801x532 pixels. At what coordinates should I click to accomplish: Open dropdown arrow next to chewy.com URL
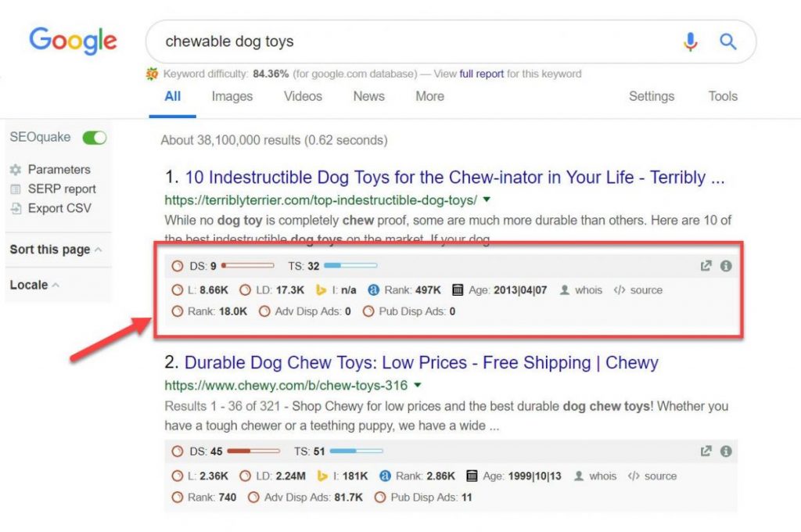[418, 386]
